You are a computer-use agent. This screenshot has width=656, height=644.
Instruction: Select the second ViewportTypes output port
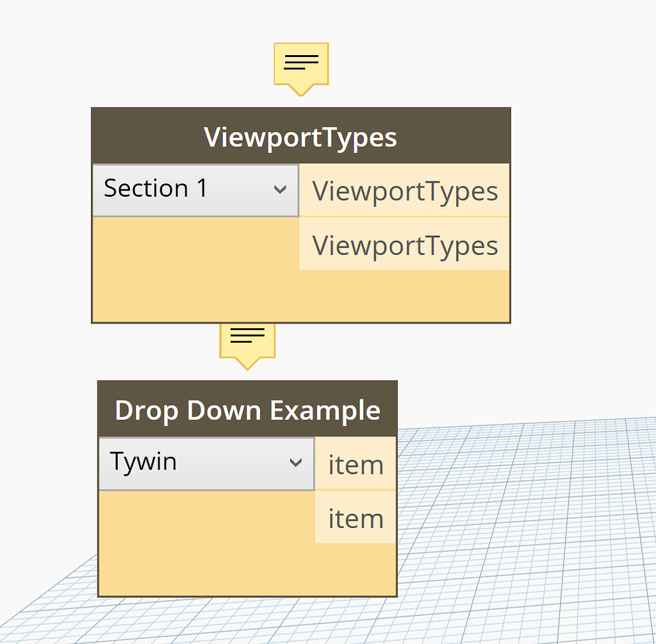pyautogui.click(x=404, y=245)
